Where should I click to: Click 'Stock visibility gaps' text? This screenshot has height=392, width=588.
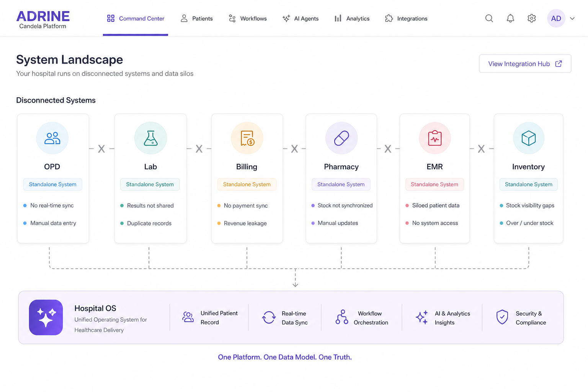[x=530, y=206]
